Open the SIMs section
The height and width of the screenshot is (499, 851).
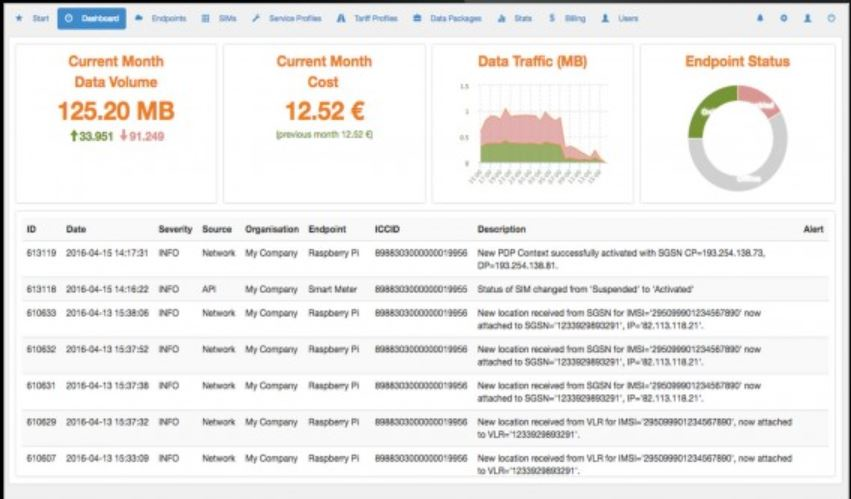[x=219, y=18]
